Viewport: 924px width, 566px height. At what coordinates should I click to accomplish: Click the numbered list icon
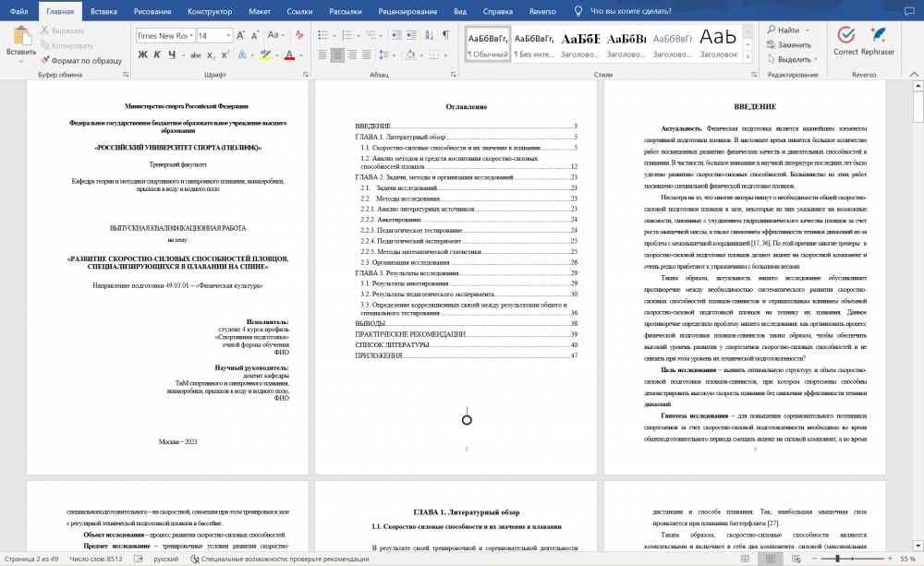point(347,35)
